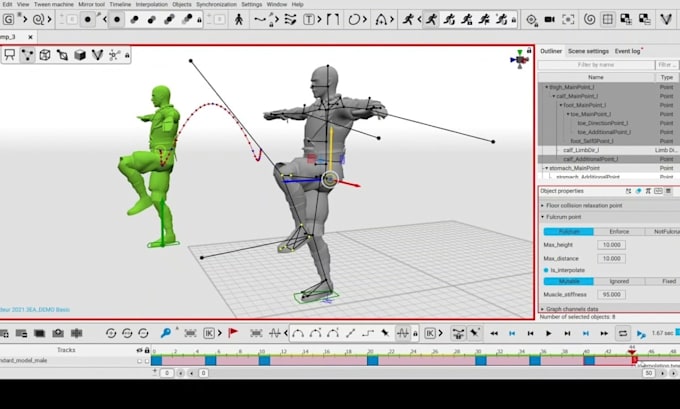680x409 pixels.
Task: Expand Floor collision relaxation point section
Action: pos(542,206)
